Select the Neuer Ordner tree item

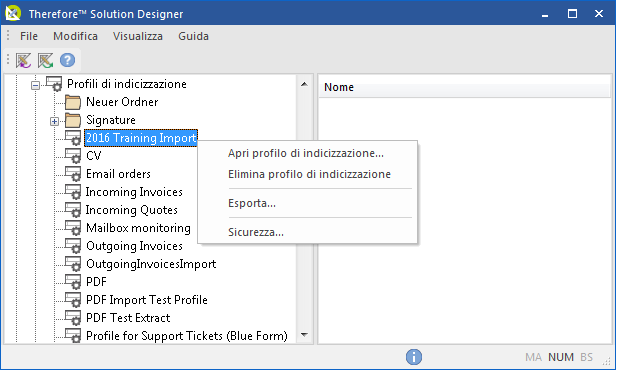(x=122, y=102)
